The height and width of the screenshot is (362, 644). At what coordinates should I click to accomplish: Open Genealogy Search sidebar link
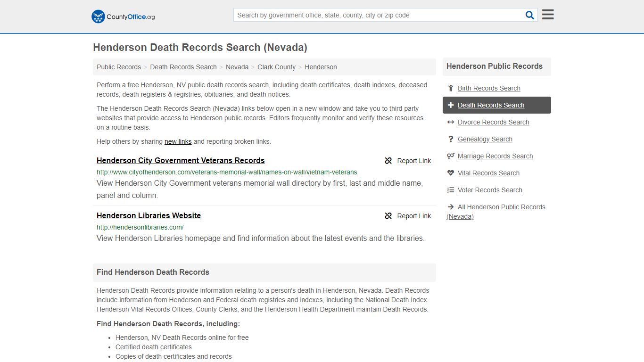485,139
